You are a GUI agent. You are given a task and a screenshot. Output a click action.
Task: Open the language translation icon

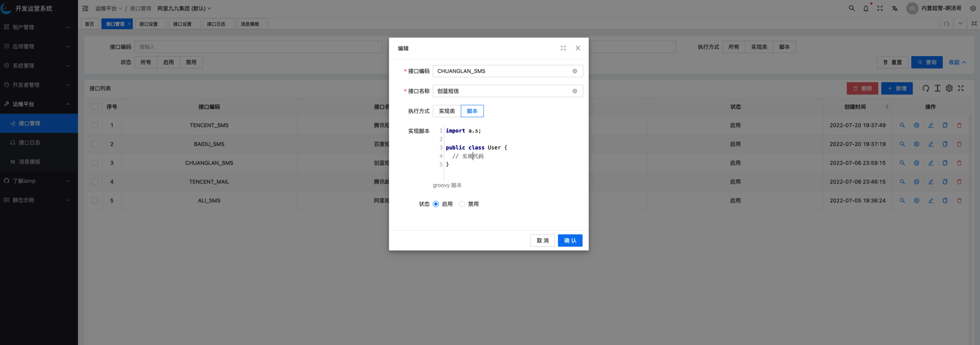pos(894,8)
